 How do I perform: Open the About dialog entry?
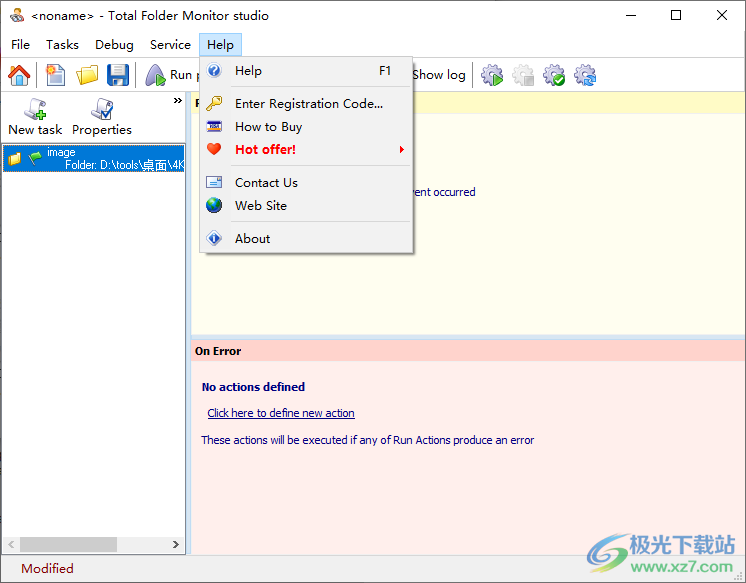coord(306,238)
